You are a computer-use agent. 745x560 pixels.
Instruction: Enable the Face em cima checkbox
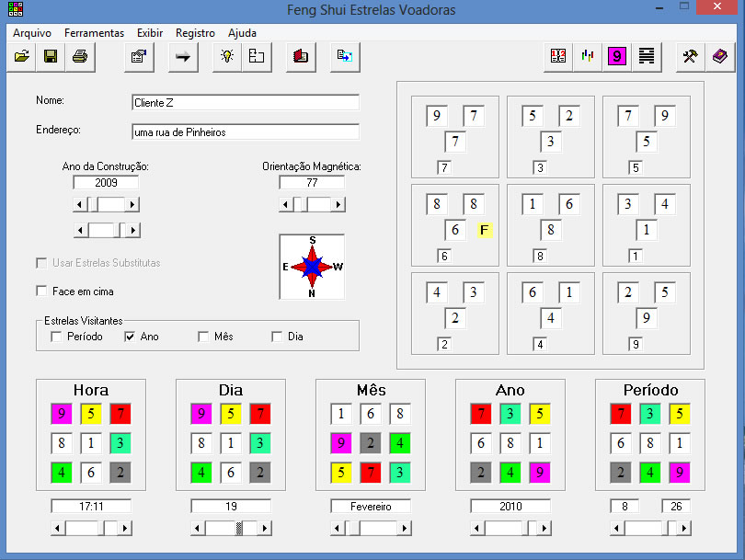pos(41,291)
